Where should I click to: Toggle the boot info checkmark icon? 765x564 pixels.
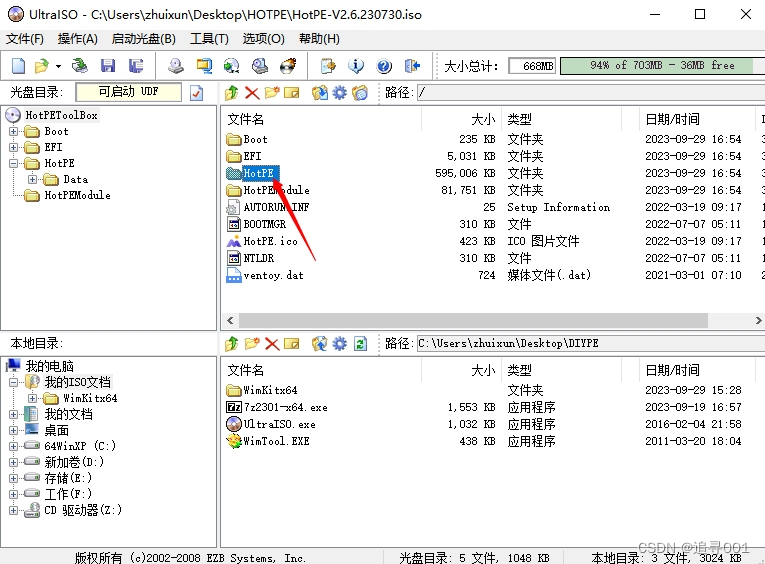click(196, 93)
